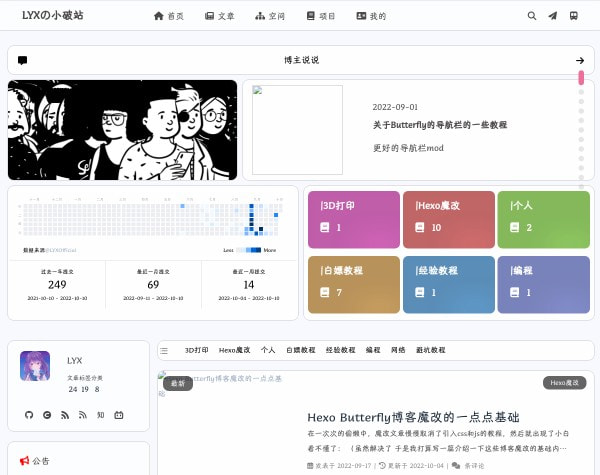Select the active pink carousel pagination bullet

(x=580, y=103)
